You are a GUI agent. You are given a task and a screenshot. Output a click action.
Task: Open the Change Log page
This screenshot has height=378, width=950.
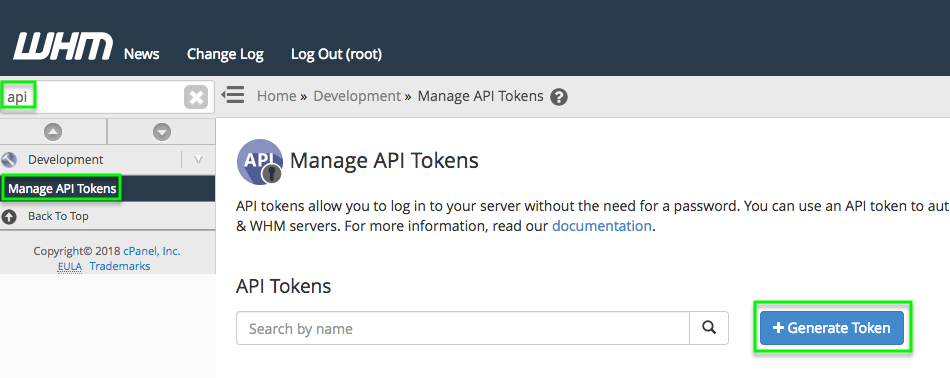tap(225, 54)
